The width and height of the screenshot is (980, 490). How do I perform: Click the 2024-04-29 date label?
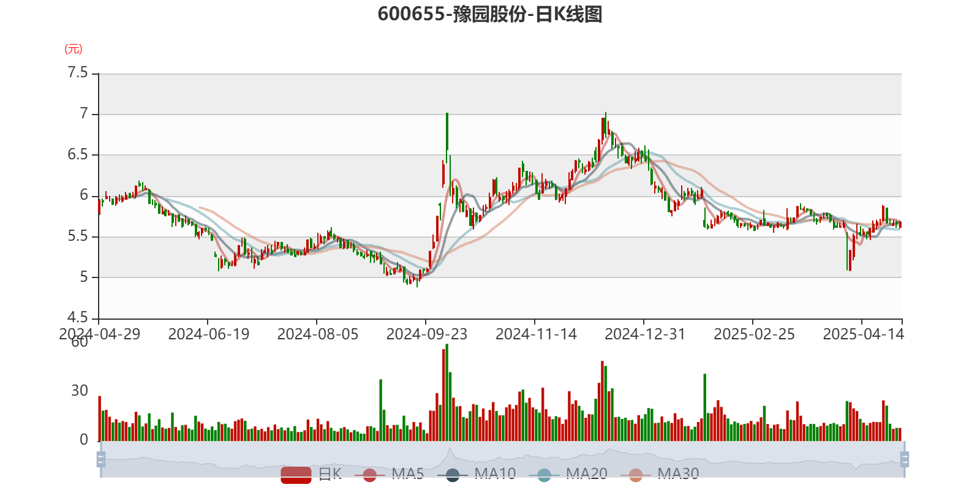[99, 334]
